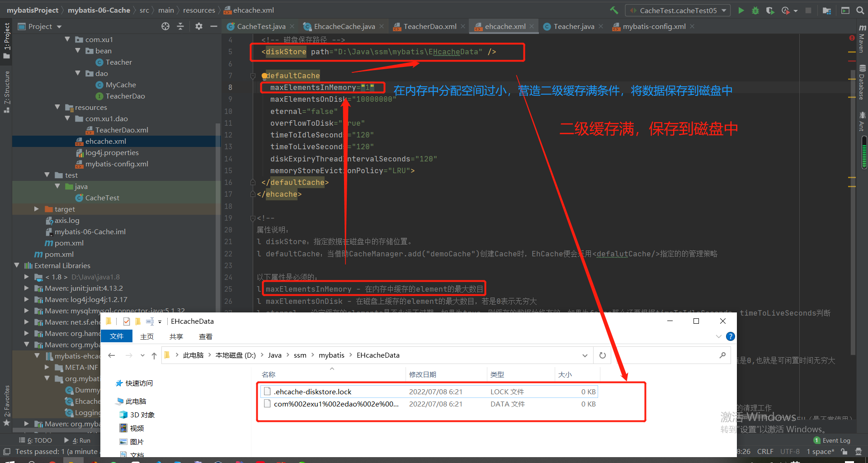Toggle read-only lock icon in status bar
This screenshot has height=463, width=868.
844,451
